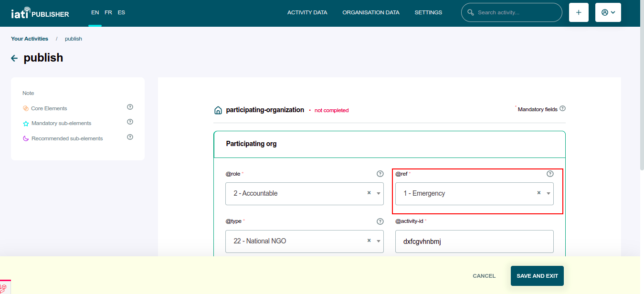This screenshot has height=294, width=644.
Task: Open the @ref dropdown arrow
Action: 548,193
